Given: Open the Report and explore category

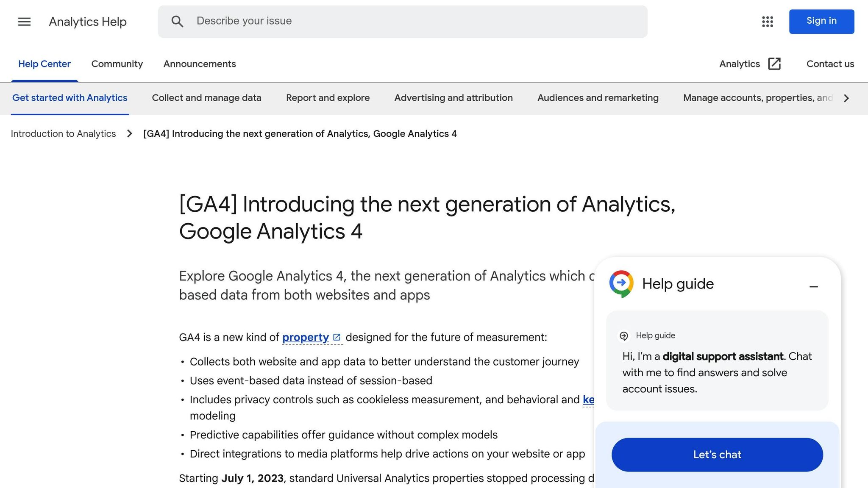Looking at the screenshot, I should point(327,98).
